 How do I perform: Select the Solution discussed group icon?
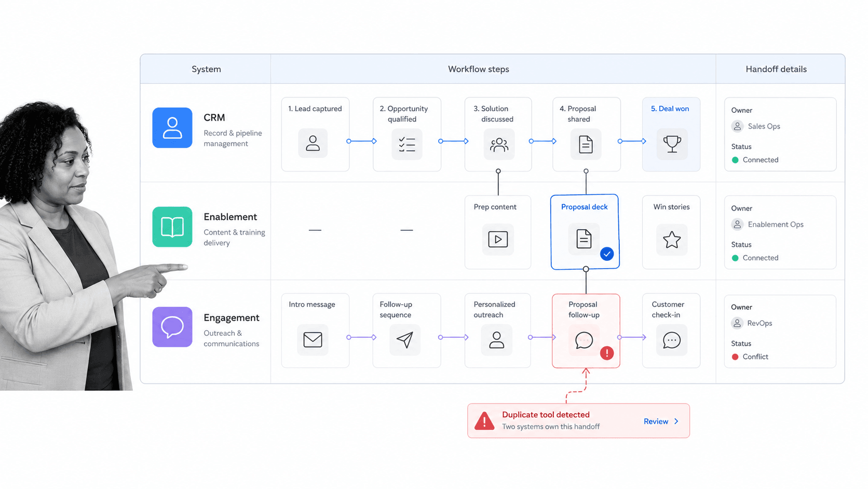pos(499,144)
